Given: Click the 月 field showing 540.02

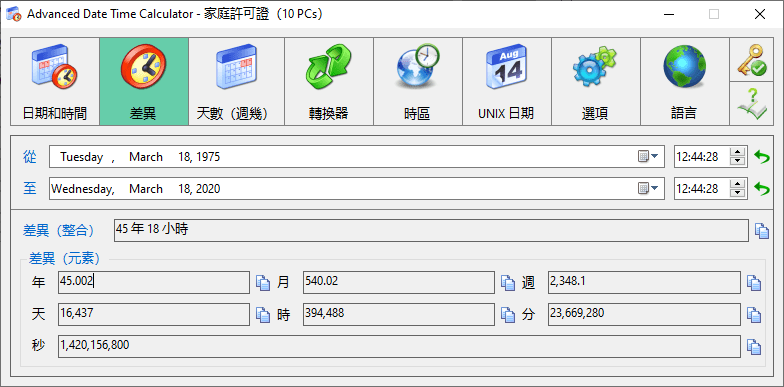Looking at the screenshot, I should pyautogui.click(x=398, y=282).
